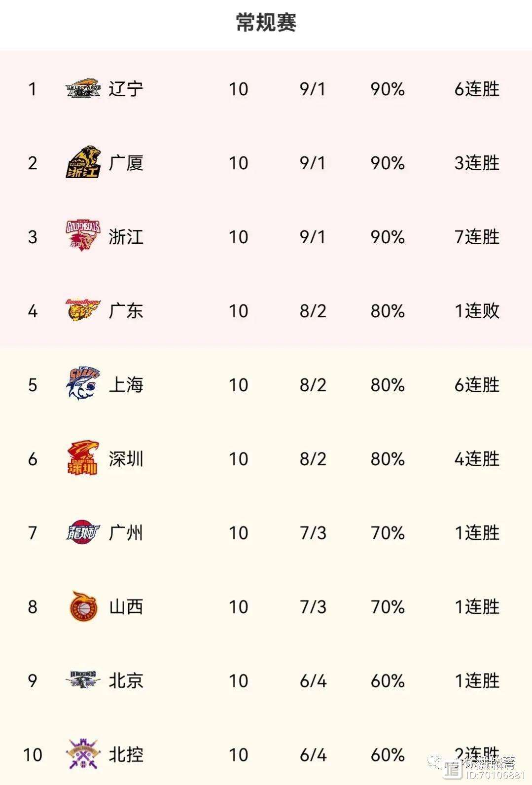Click the Guangzhou Loong Lions logo

click(83, 532)
